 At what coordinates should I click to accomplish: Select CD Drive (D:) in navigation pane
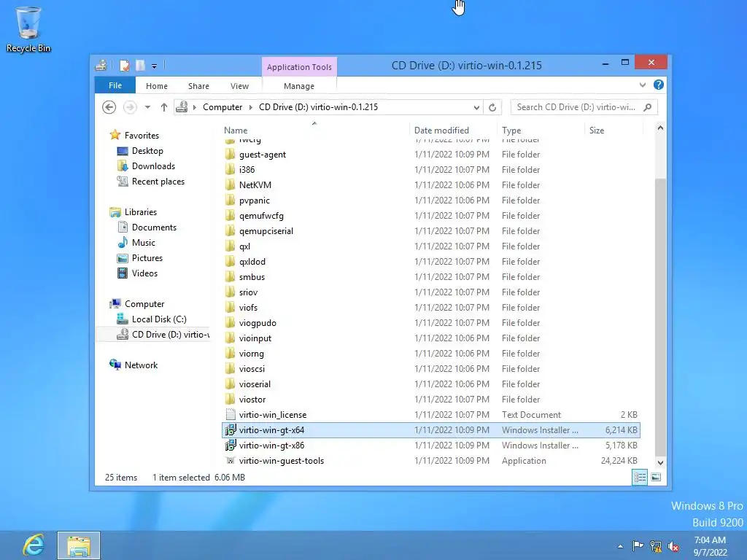(x=170, y=335)
